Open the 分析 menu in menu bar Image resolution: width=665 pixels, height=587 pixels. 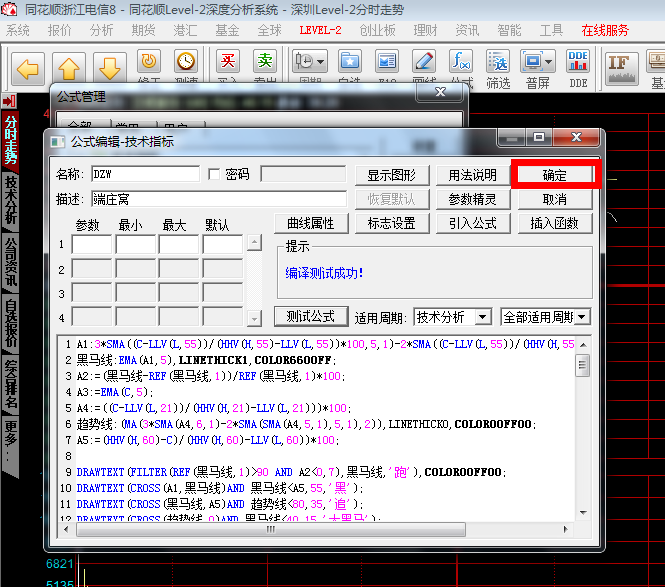101,30
